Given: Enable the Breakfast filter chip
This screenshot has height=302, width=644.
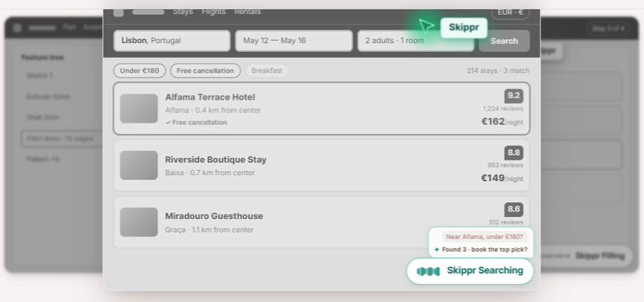Looking at the screenshot, I should tap(267, 71).
